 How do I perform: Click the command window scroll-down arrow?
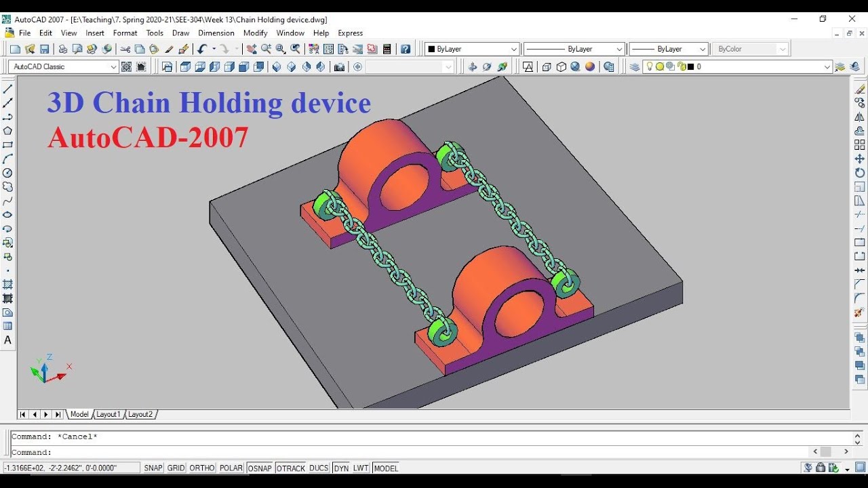pyautogui.click(x=857, y=442)
